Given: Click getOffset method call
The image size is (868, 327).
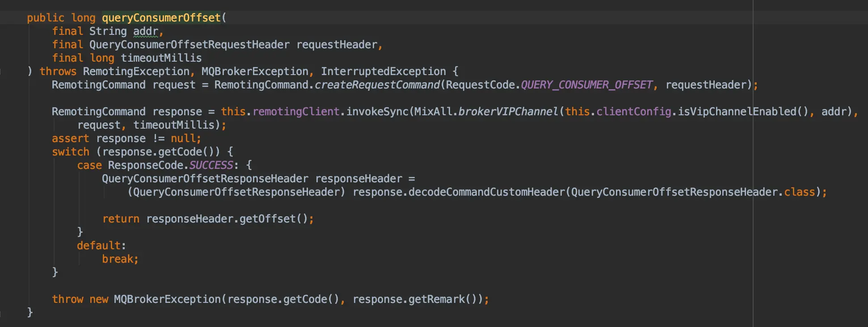Looking at the screenshot, I should pos(268,219).
